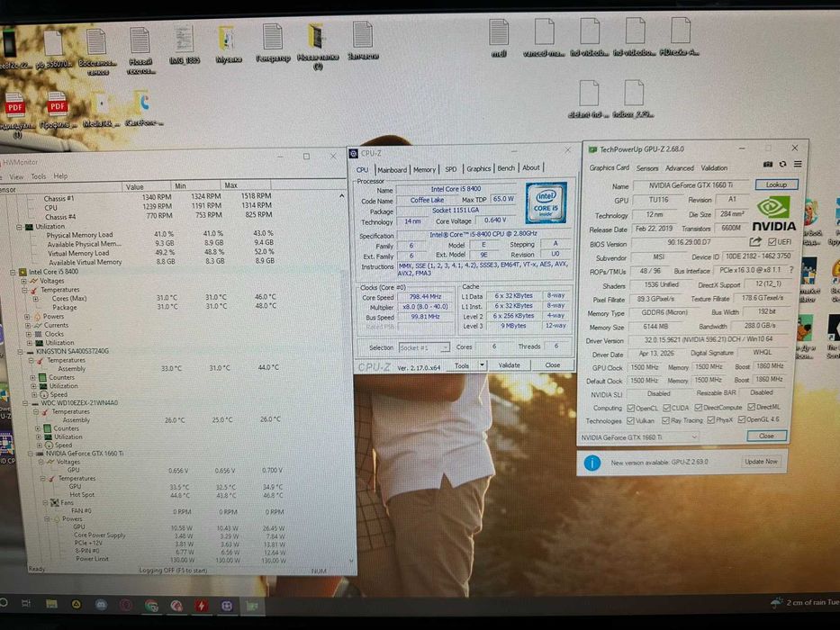
Task: Open the Tools dropdown arrow in CPU-Z
Action: coord(483,365)
